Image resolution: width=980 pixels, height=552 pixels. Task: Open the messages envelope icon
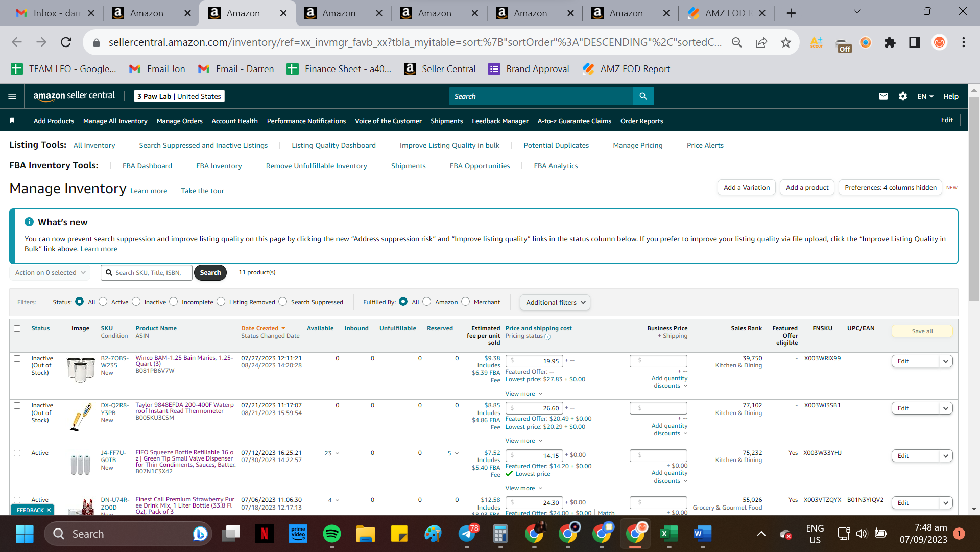(883, 96)
